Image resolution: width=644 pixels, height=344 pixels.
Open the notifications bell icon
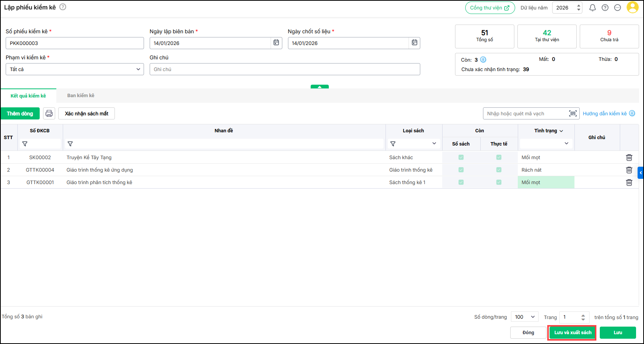click(592, 8)
